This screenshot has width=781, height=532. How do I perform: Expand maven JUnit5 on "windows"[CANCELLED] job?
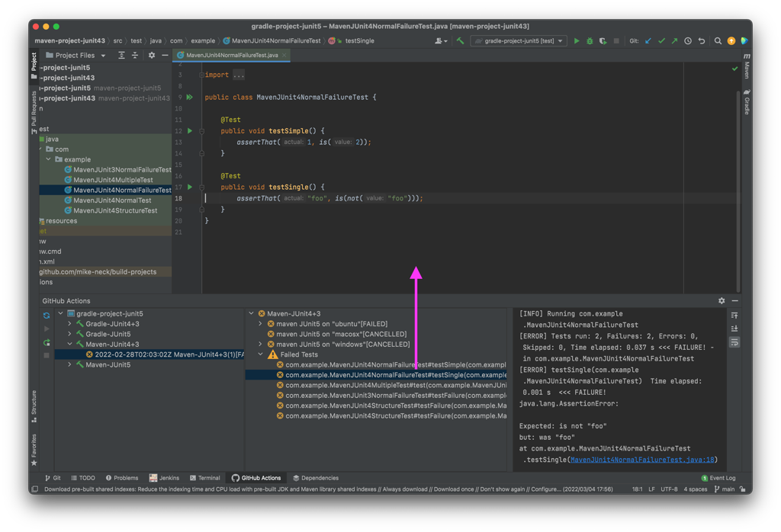261,345
